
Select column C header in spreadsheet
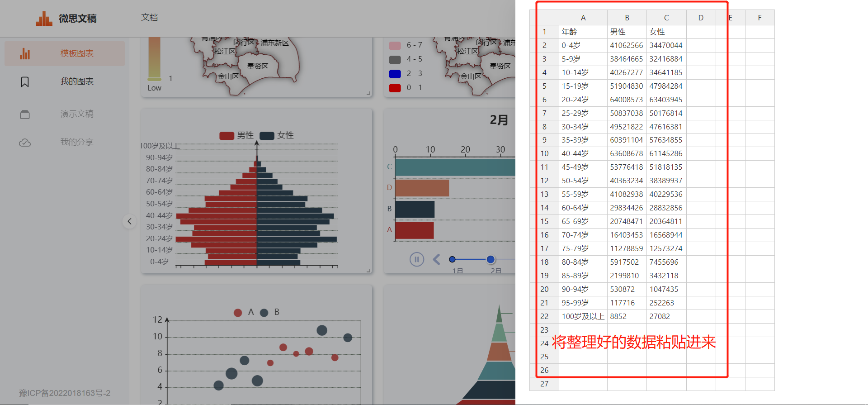(x=666, y=18)
